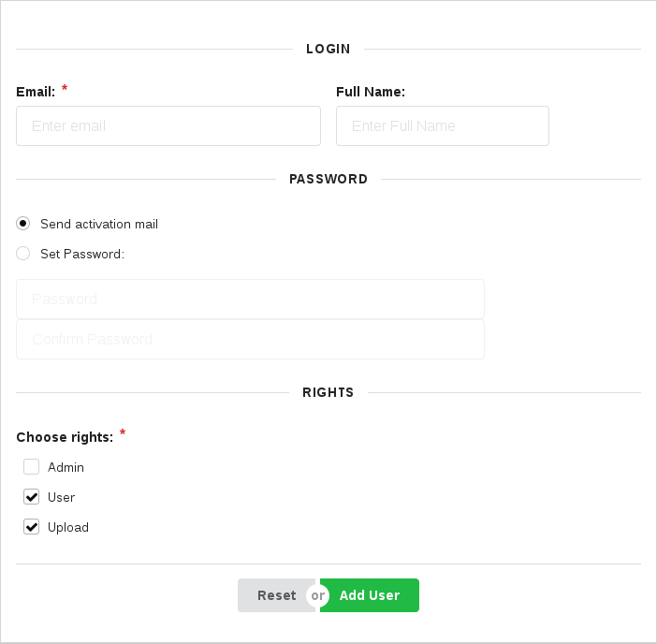Uncheck the User rights checkbox
657x644 pixels.
pos(32,497)
